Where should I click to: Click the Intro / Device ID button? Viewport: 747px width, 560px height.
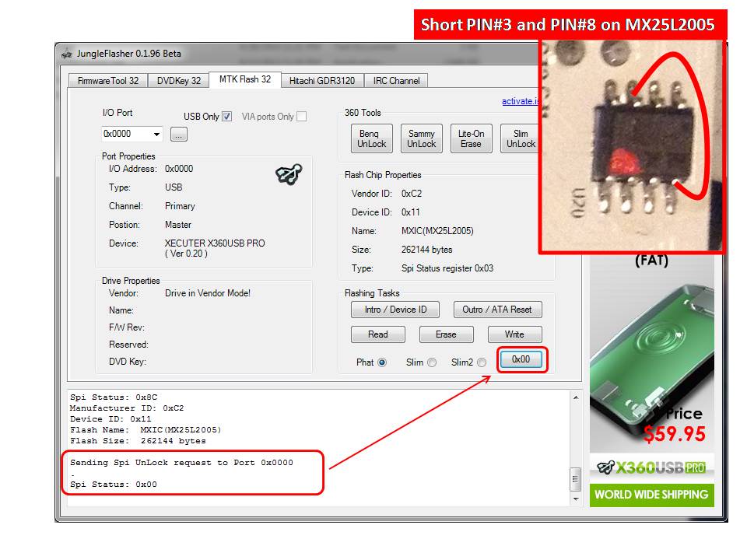[395, 310]
